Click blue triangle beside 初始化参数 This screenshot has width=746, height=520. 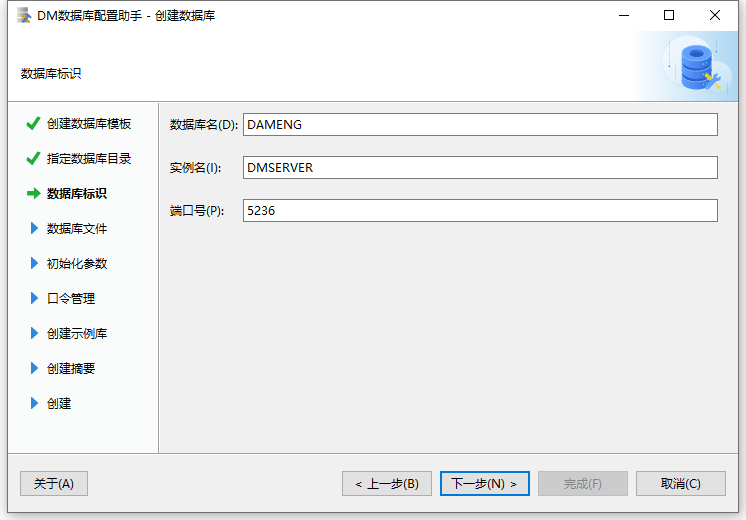(x=34, y=263)
